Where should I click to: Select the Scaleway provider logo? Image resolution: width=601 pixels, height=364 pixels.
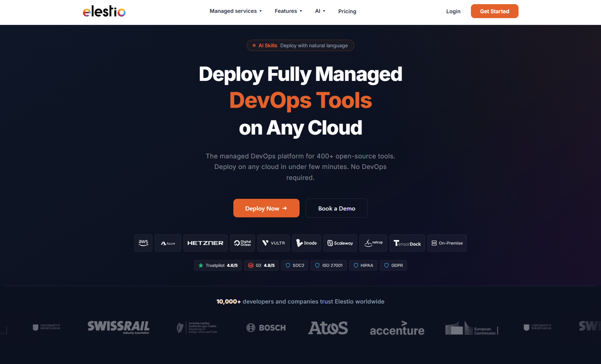coord(340,243)
